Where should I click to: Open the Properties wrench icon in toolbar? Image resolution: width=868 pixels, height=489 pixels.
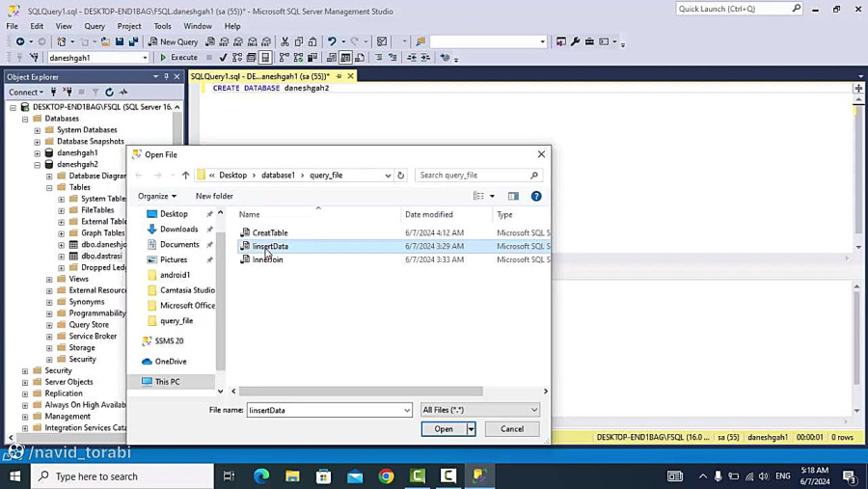coord(575,41)
